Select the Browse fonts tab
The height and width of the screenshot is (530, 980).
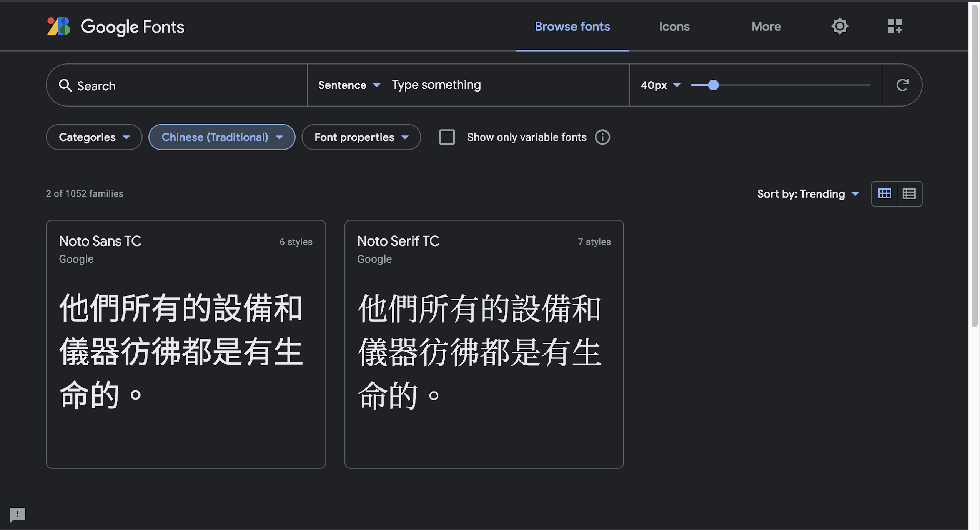tap(572, 26)
